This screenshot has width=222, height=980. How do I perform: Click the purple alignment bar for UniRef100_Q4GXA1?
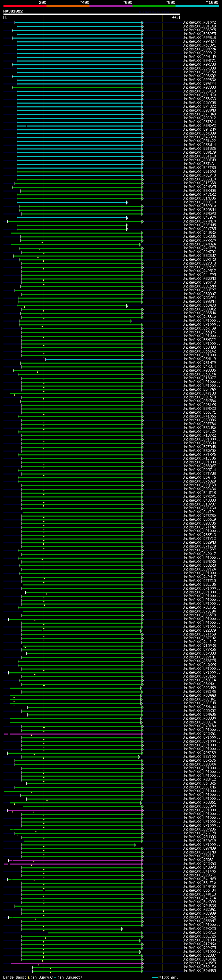(74, 734)
